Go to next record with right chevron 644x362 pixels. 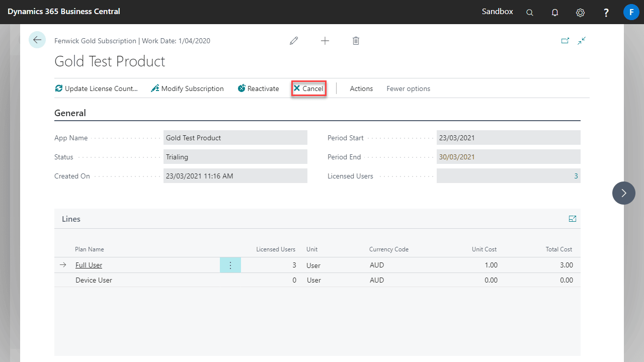click(624, 193)
